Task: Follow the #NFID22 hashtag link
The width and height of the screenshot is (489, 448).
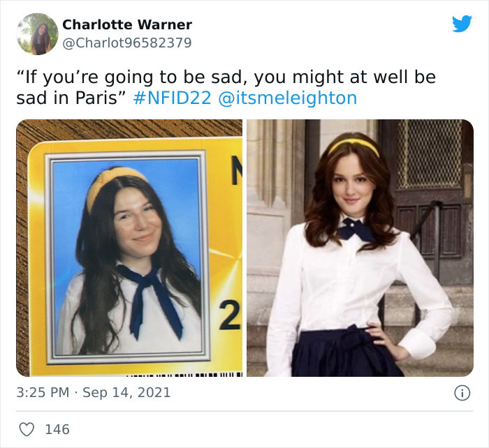Action: coord(172,98)
